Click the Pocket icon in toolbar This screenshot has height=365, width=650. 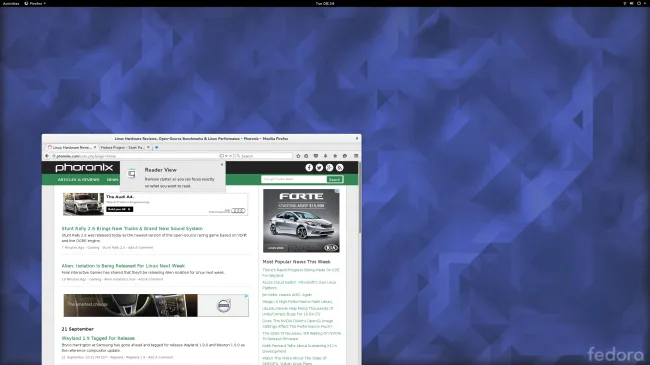pyautogui.click(x=316, y=156)
